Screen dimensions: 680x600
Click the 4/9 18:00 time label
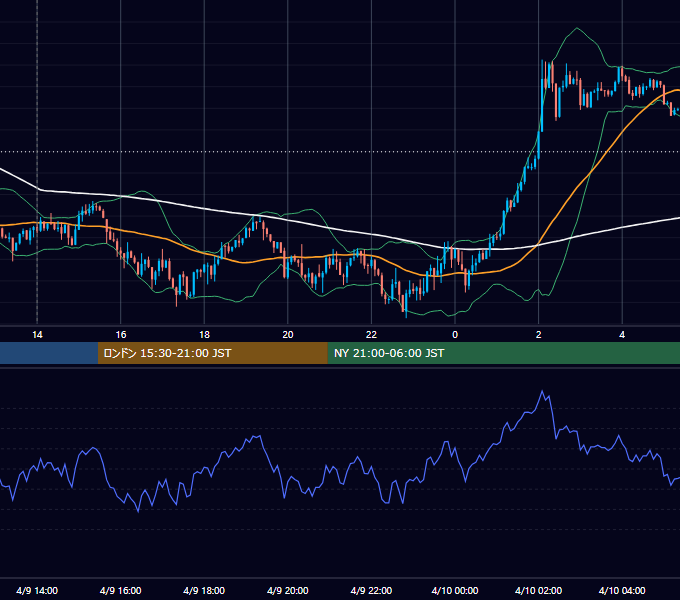pos(204,590)
